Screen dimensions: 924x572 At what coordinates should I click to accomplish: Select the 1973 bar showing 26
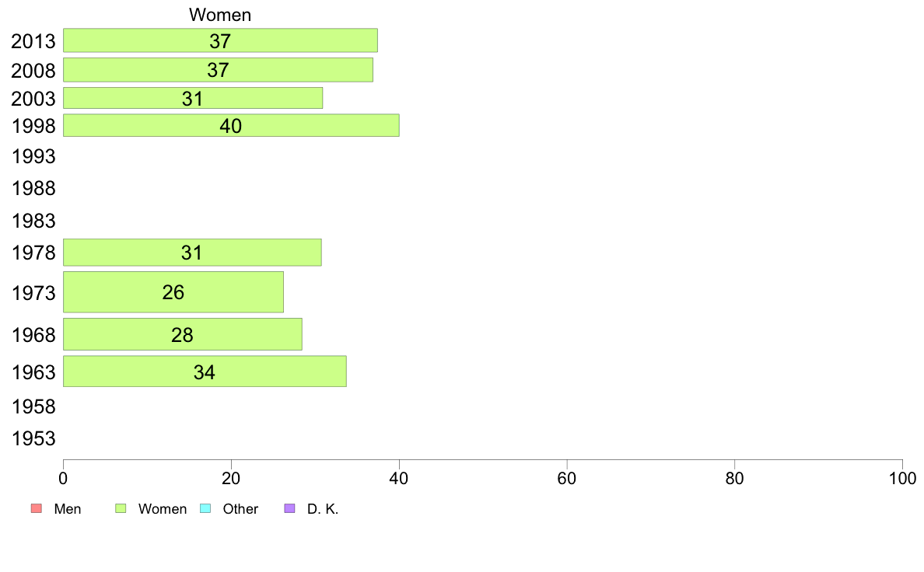point(173,292)
